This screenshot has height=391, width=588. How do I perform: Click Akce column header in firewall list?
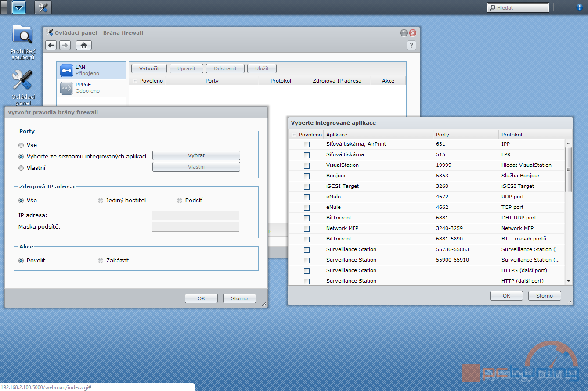[388, 81]
